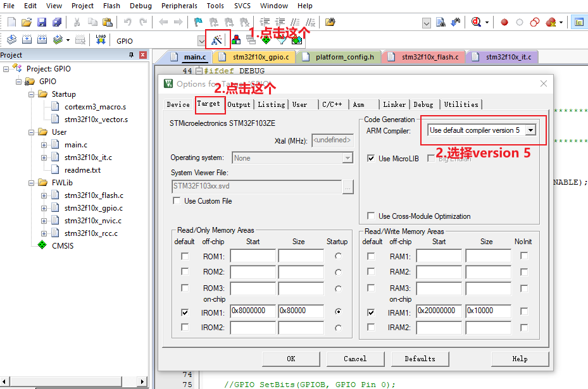The height and width of the screenshot is (389, 588).
Task: Click the Manage Project Items blocks icon
Action: tap(236, 40)
